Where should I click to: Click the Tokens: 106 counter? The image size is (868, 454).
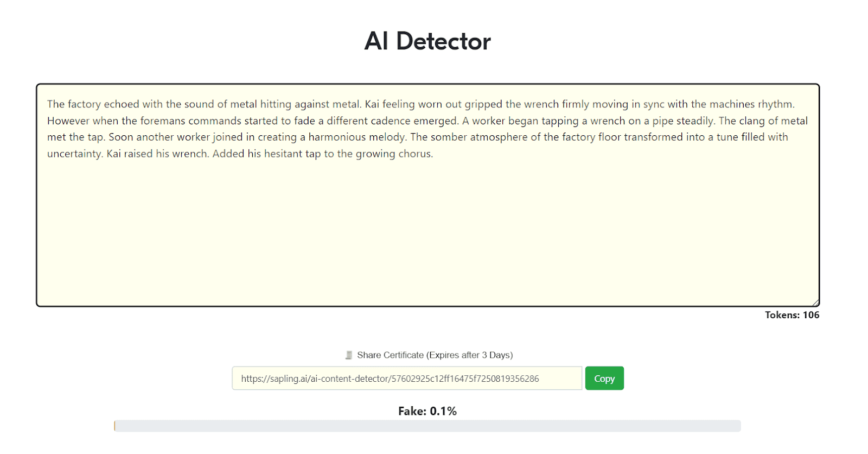(792, 315)
